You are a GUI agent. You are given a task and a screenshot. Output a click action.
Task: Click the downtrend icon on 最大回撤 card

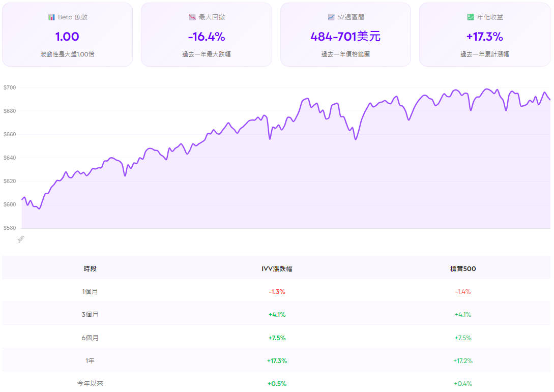[x=192, y=16]
